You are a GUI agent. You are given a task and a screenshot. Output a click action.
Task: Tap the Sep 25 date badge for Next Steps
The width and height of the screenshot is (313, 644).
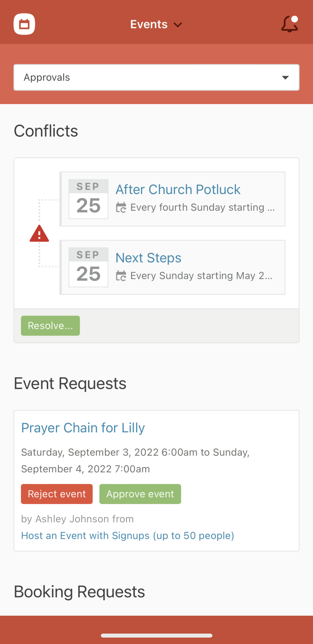(x=89, y=267)
